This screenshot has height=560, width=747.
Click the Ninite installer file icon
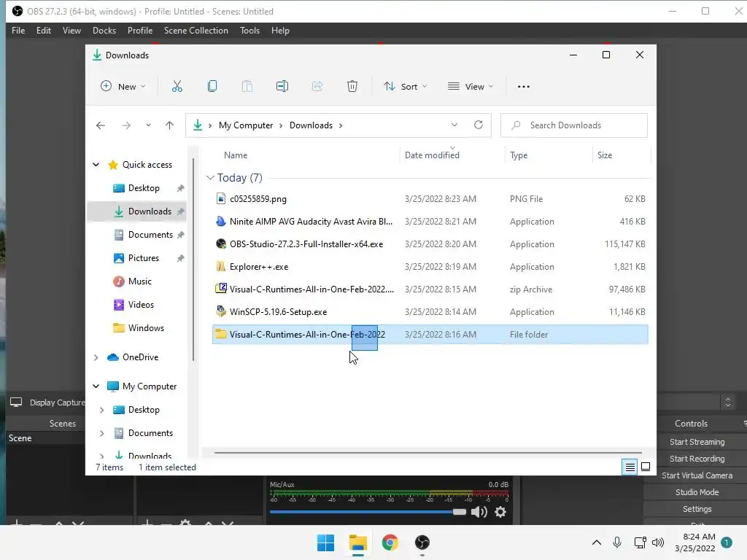220,222
